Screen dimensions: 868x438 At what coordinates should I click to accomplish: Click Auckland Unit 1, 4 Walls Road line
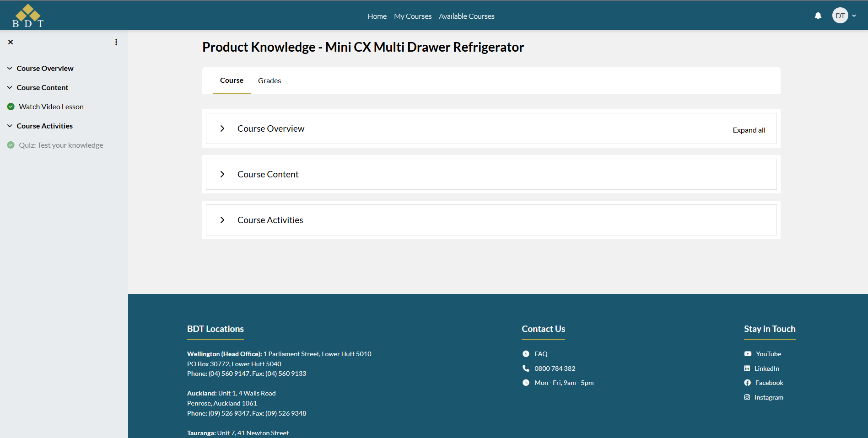point(232,393)
